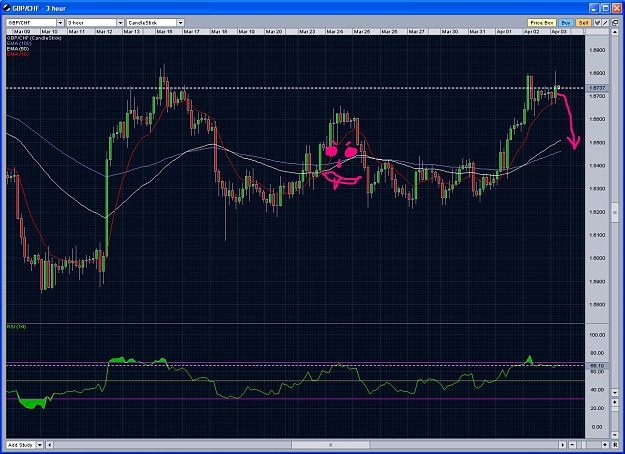This screenshot has width=625, height=454.
Task: Click the horizontal zoom-out minus button
Action: [572, 445]
